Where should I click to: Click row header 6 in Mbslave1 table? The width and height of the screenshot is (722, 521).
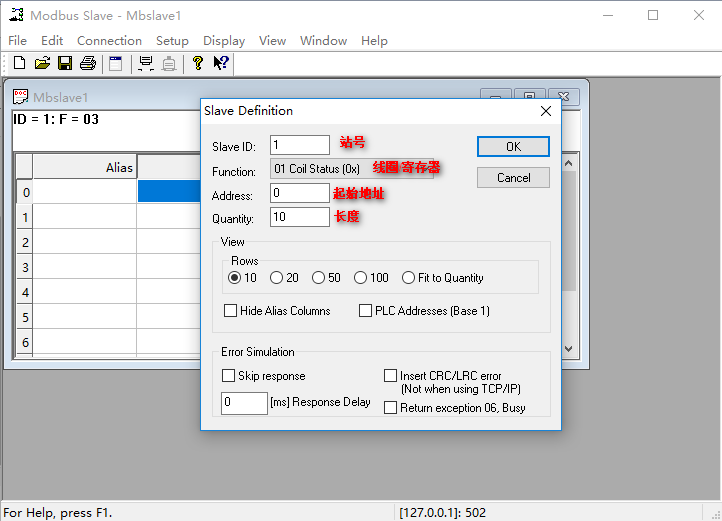click(25, 342)
